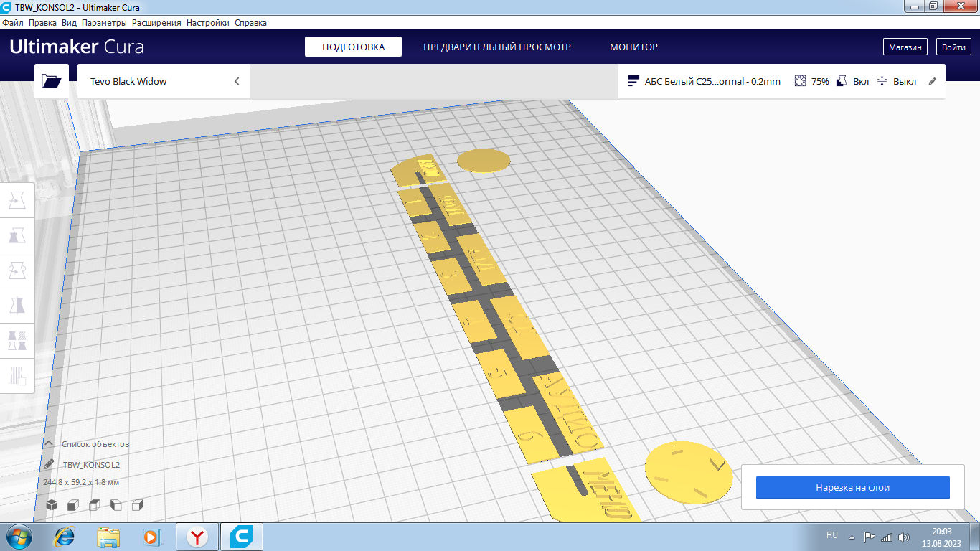The width and height of the screenshot is (980, 551).
Task: Click the Войти sign-in button
Action: 953,47
